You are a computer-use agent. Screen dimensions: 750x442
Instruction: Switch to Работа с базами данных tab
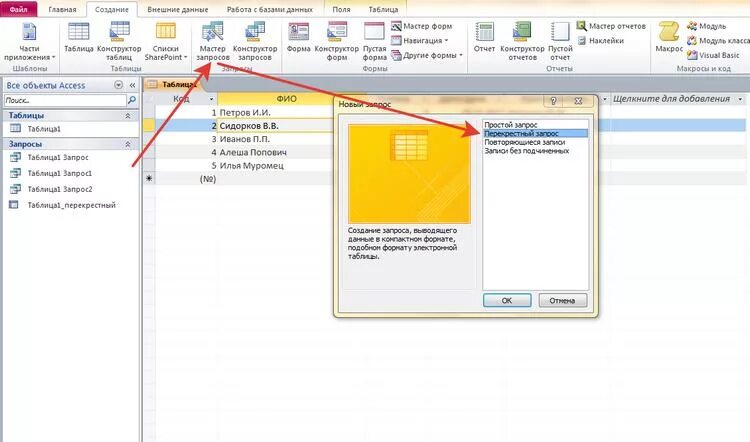(x=270, y=10)
